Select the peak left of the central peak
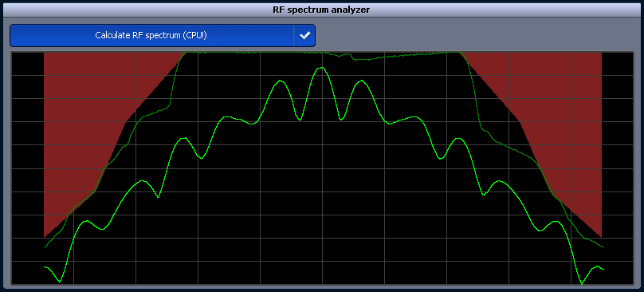Screen dimensions: 644x292 [x=281, y=81]
